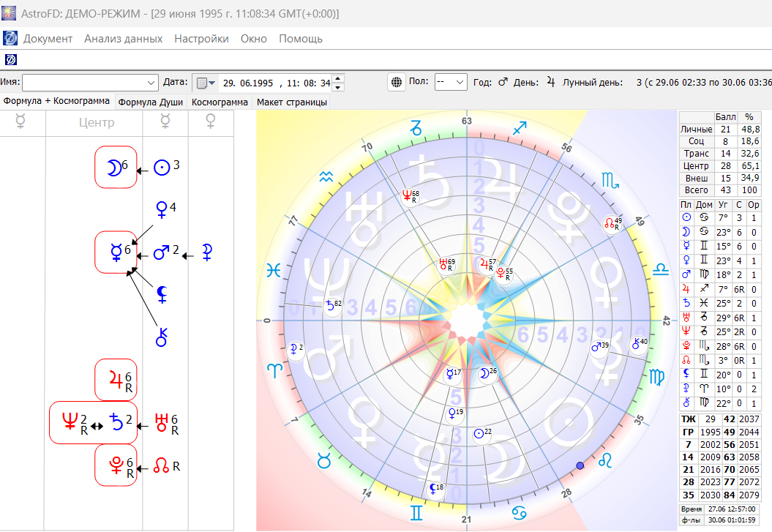The image size is (772, 532).
Task: Select the Mars symbol in formula
Action: coord(161,253)
